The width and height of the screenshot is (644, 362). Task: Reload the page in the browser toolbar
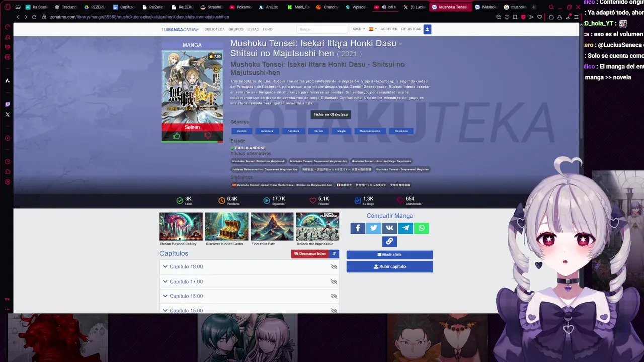pyautogui.click(x=34, y=17)
